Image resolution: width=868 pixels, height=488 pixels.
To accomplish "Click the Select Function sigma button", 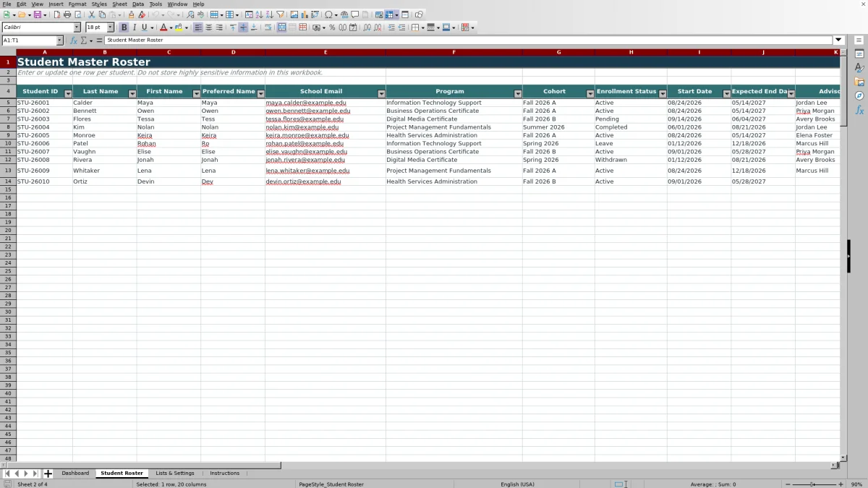I will pos(83,40).
